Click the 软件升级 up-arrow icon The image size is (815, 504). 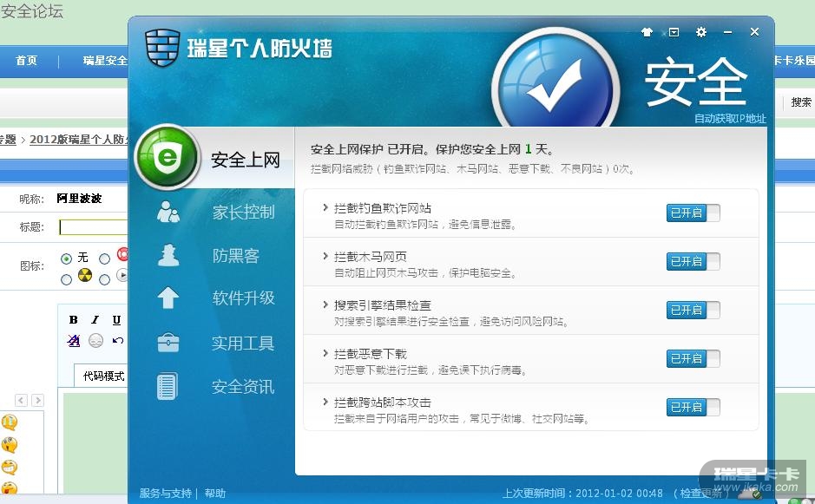coord(168,298)
